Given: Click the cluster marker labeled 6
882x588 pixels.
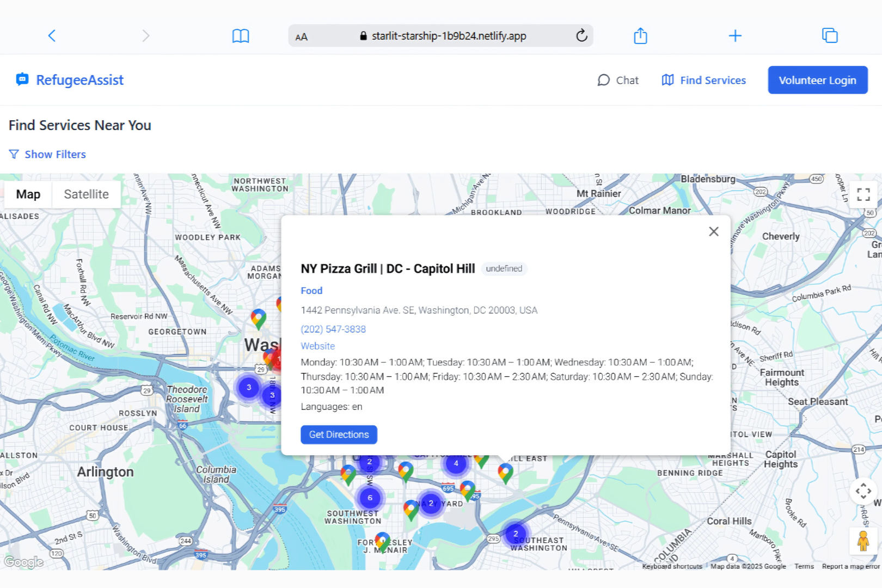Looking at the screenshot, I should 370,498.
